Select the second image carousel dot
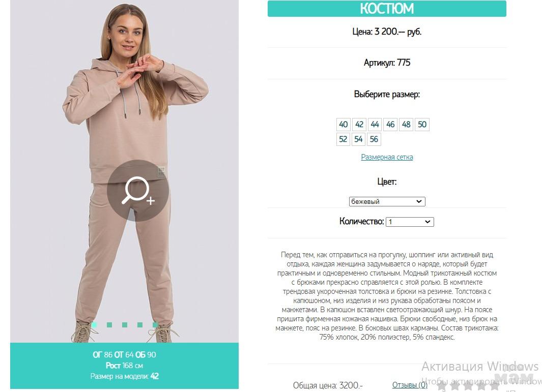Image resolution: width=542 pixels, height=392 pixels. coord(109,325)
